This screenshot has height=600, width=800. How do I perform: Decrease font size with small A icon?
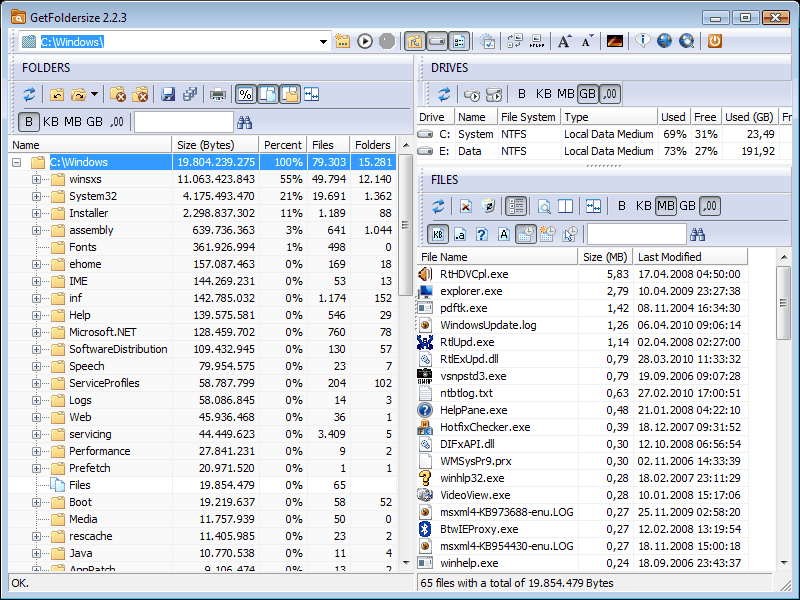587,41
